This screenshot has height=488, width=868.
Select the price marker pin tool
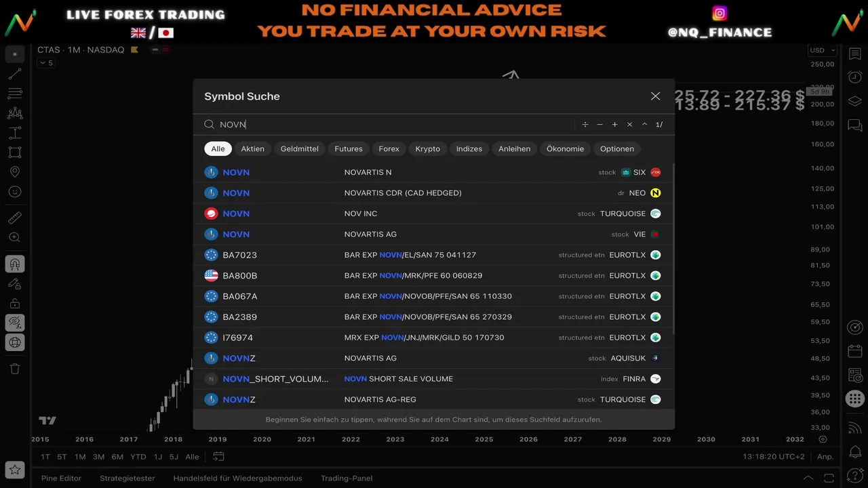(x=15, y=172)
